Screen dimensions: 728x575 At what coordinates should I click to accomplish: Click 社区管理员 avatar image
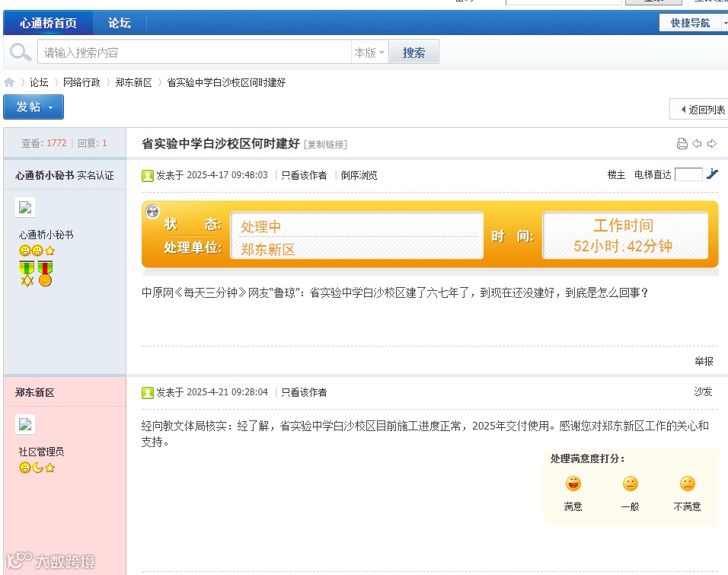coord(25,424)
